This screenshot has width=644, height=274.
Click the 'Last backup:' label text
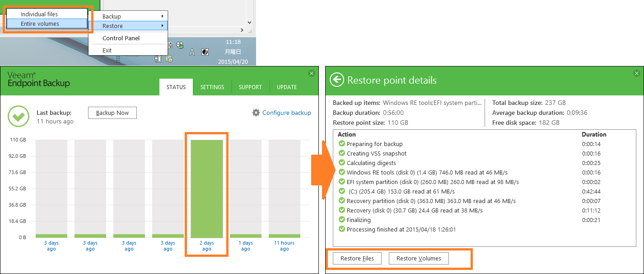point(54,113)
